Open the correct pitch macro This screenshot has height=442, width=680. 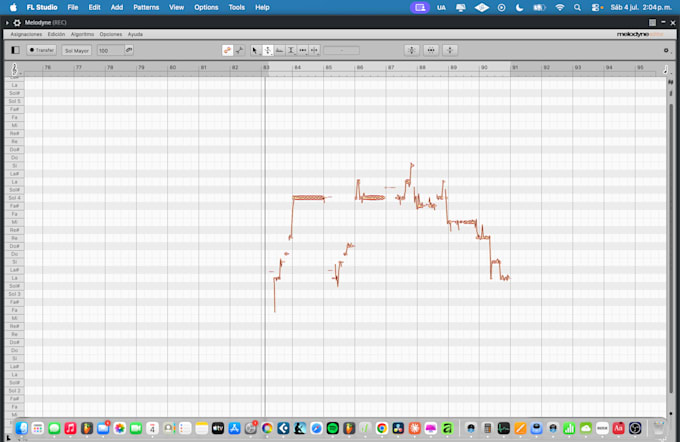(x=412, y=50)
